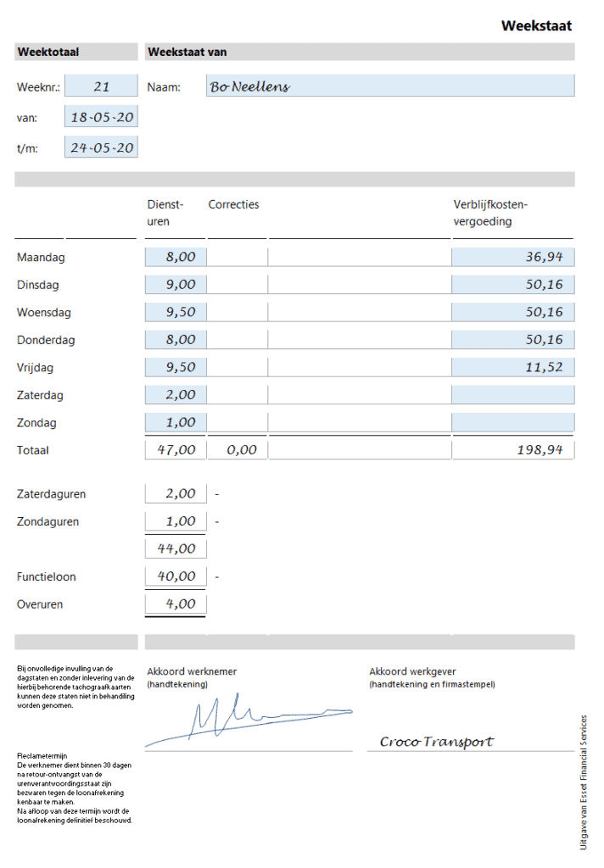Click the 't/m' date field 24-05-20

[101, 147]
